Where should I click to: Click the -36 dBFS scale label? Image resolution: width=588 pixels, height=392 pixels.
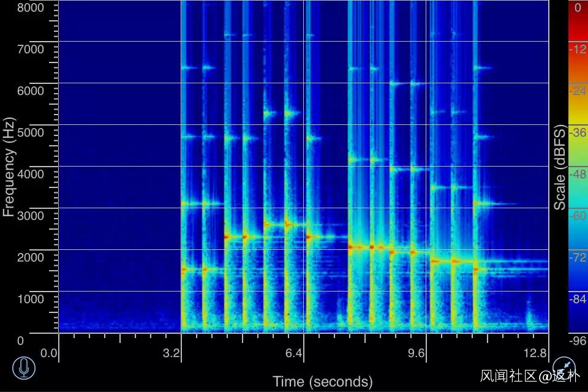point(578,132)
